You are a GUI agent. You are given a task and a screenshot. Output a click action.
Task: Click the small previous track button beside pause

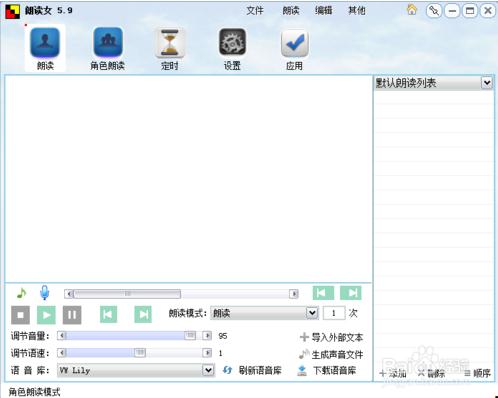pos(108,314)
